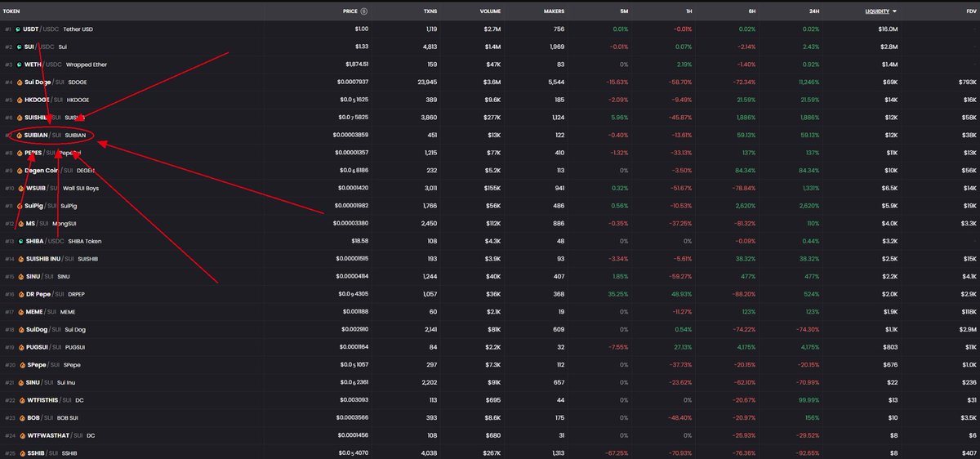Click the WSUIB flame icon
Viewport: 980px width, 459px height.
(x=20, y=188)
